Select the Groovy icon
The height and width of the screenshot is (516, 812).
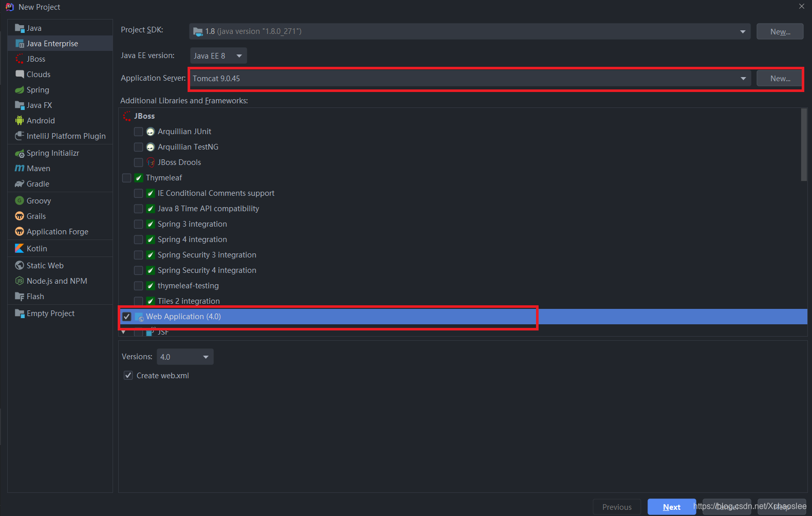click(20, 201)
